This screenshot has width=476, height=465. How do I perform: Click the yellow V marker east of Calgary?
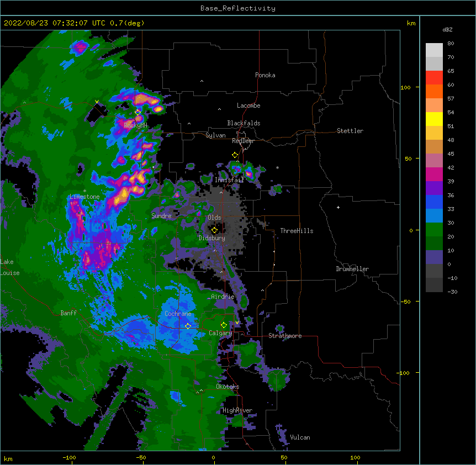pos(237,323)
